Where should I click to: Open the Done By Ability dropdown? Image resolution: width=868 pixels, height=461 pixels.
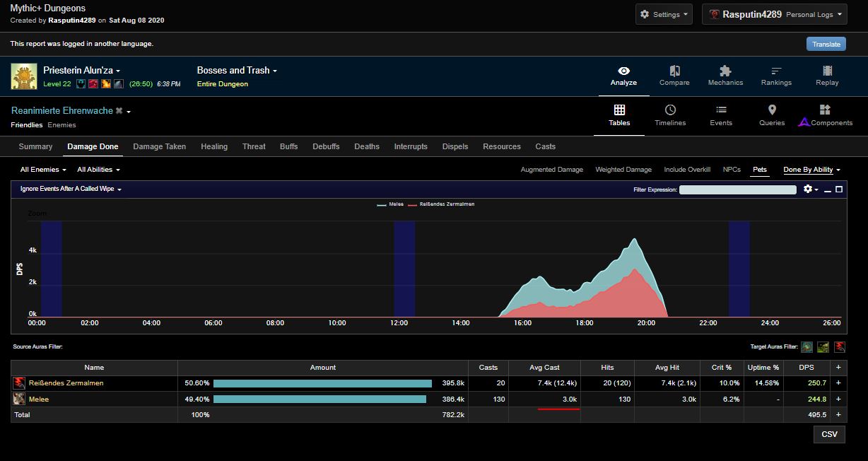coord(811,170)
